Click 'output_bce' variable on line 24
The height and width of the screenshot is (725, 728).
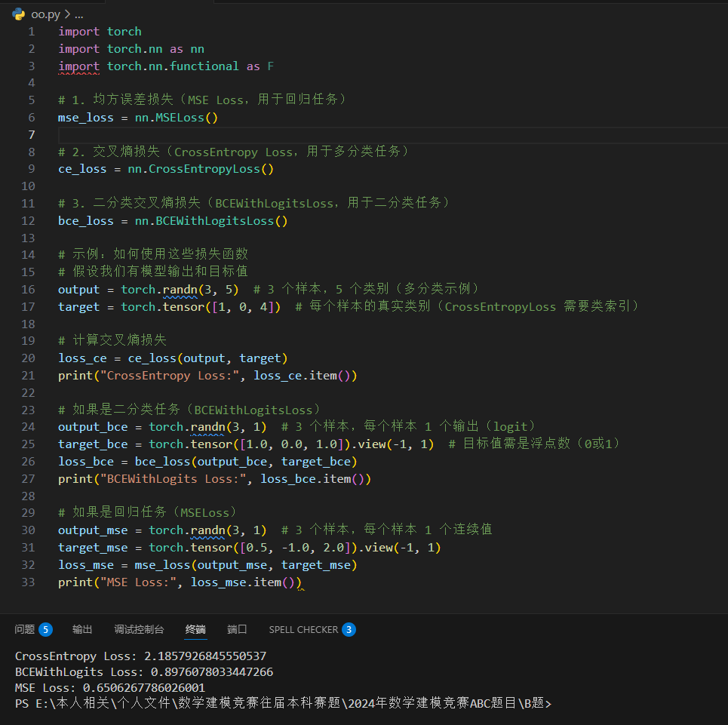[93, 427]
